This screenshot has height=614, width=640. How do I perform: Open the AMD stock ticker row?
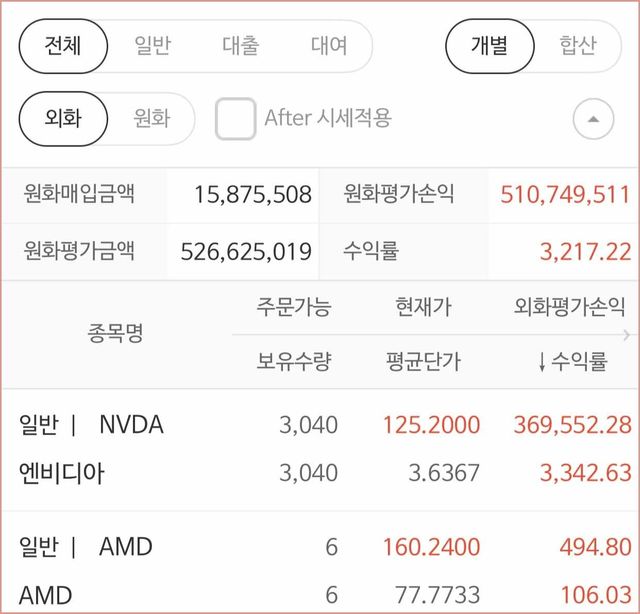pos(125,547)
